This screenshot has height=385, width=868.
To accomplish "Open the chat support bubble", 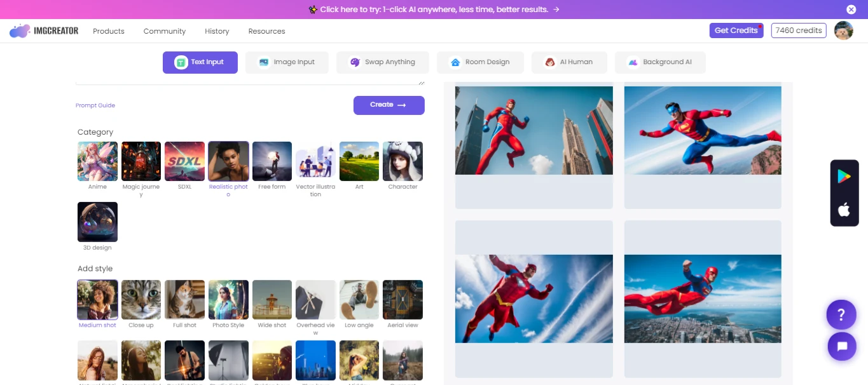I will tap(842, 346).
